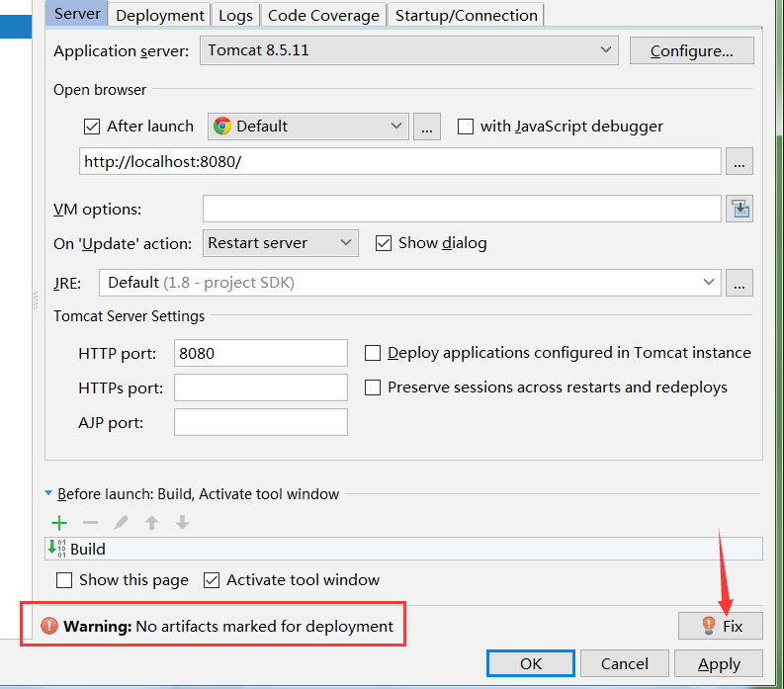This screenshot has height=689, width=784.
Task: Open the Application server Tomcat 8.5.11 dropdown
Action: click(x=409, y=50)
